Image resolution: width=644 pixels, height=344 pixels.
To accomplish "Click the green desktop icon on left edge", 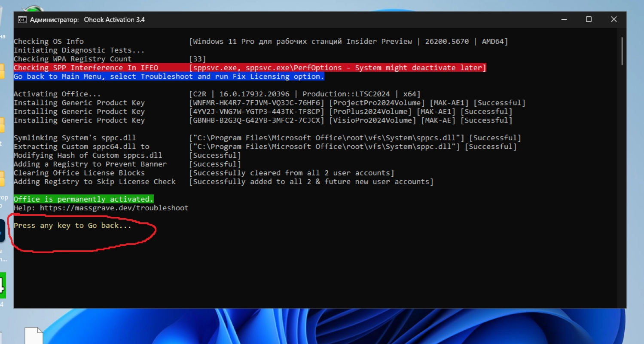I will pos(2,285).
